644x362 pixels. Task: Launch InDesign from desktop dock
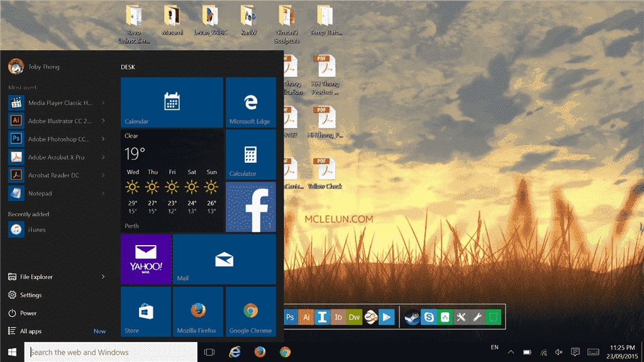[x=338, y=317]
